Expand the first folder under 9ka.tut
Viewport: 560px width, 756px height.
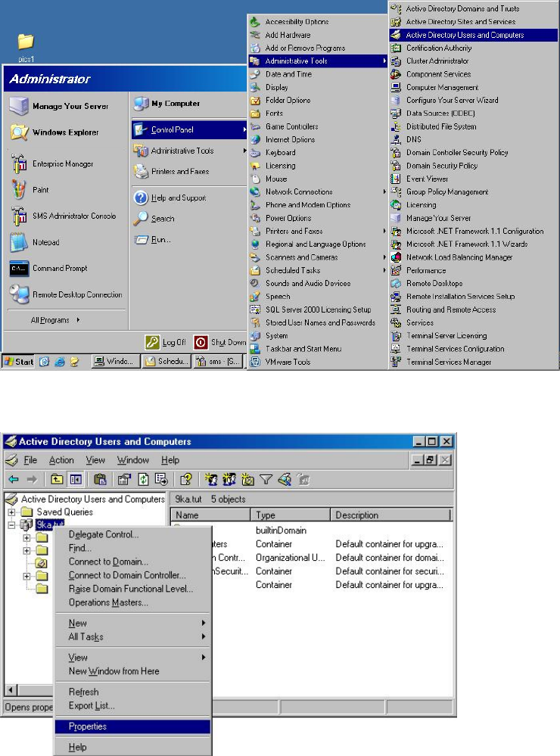point(26,537)
